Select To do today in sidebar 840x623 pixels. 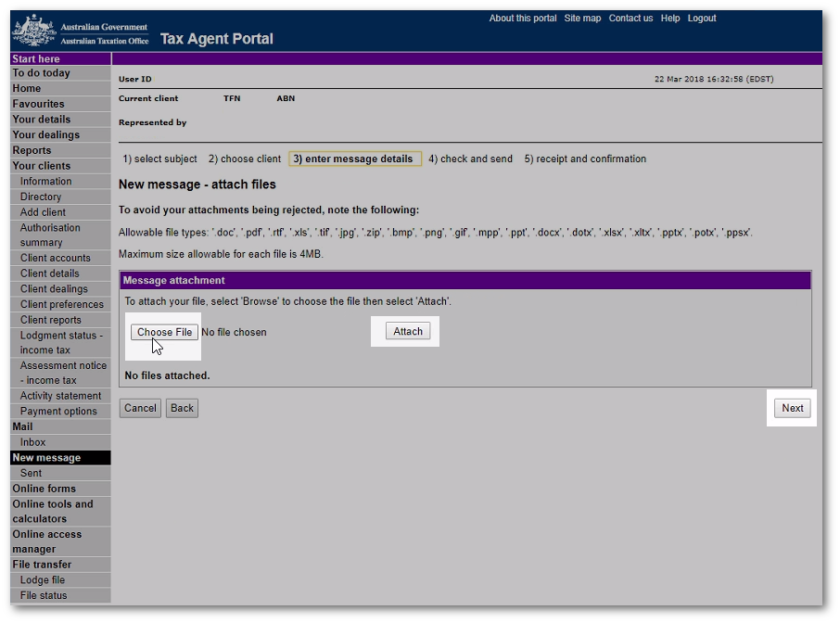pyautogui.click(x=41, y=73)
